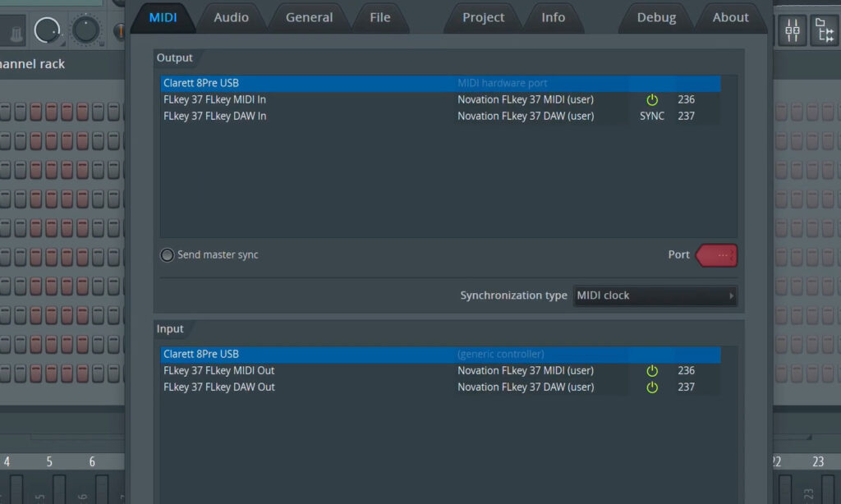Open the Info tab
This screenshot has height=504, width=841.
553,17
